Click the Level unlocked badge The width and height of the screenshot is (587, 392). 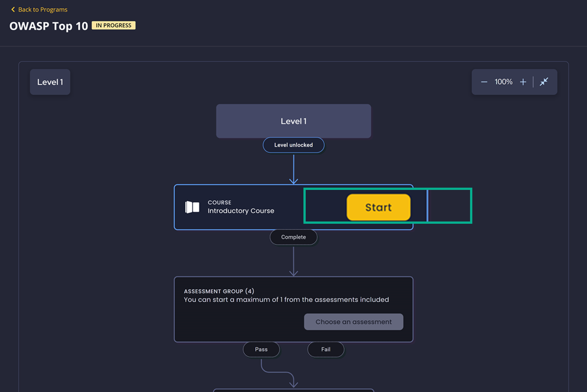(x=293, y=145)
